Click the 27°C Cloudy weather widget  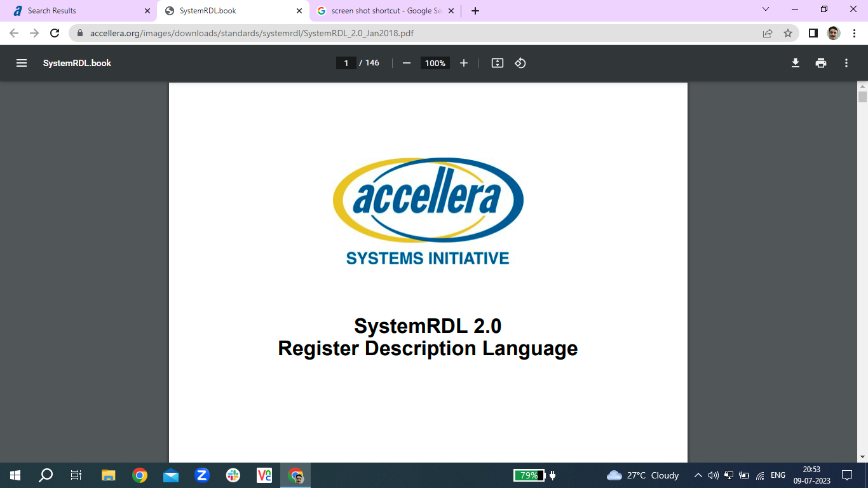point(643,475)
